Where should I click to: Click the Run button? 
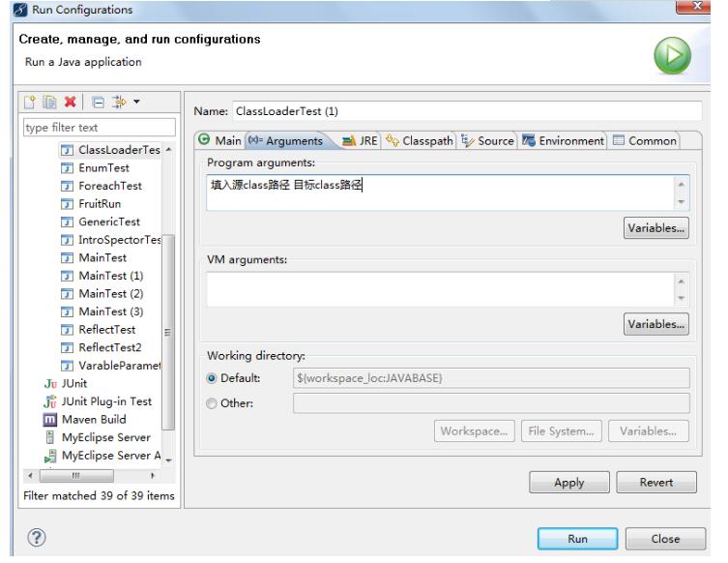577,539
